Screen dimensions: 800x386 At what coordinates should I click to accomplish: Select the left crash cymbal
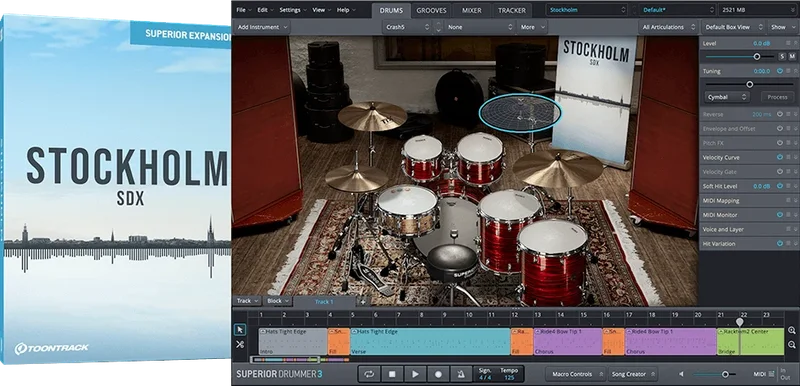(372, 116)
